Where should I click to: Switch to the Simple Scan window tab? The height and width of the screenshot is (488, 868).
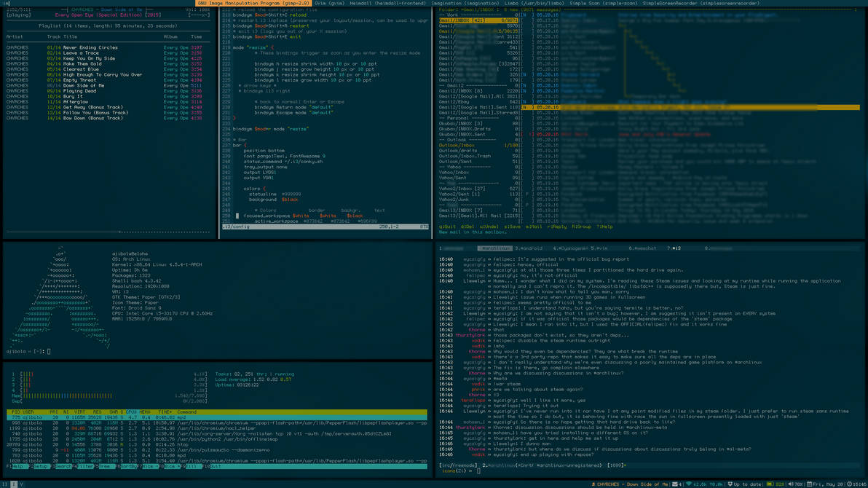tap(604, 4)
